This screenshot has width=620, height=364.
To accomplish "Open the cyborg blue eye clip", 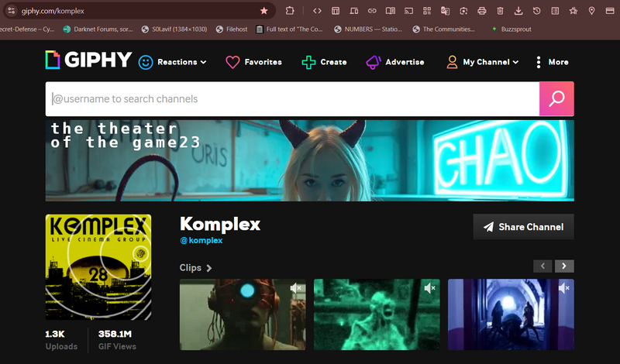I will coord(243,314).
